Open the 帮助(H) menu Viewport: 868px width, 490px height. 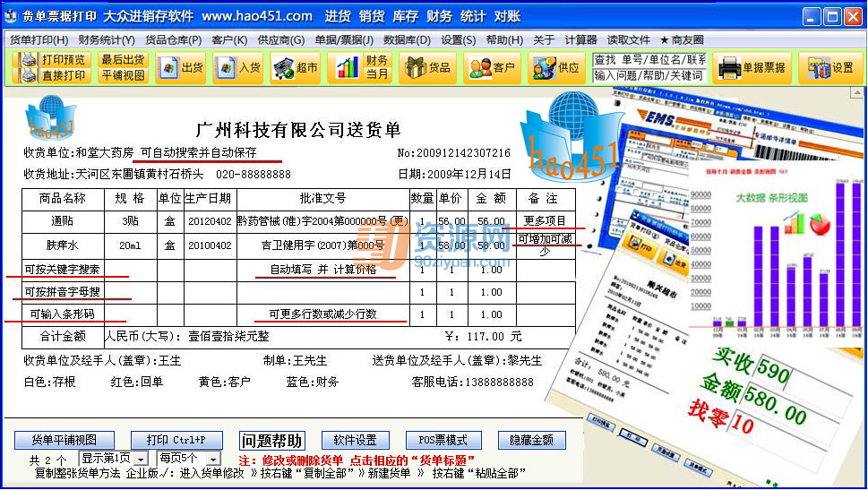point(504,40)
